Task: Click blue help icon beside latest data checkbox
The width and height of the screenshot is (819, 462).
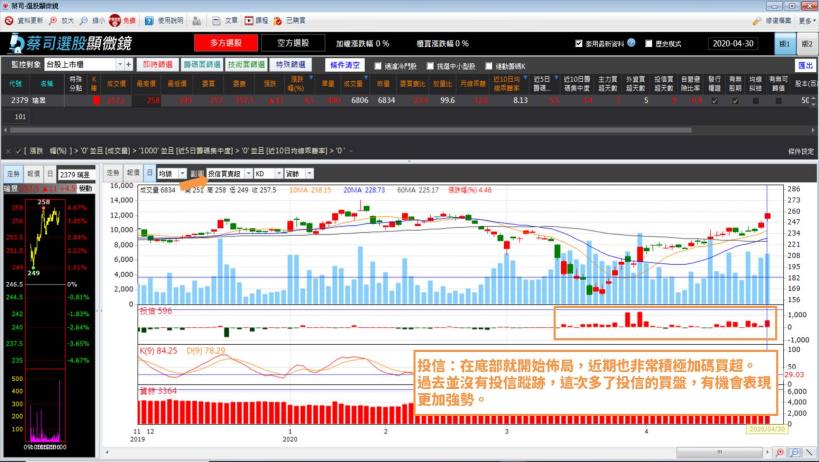Action: point(631,43)
